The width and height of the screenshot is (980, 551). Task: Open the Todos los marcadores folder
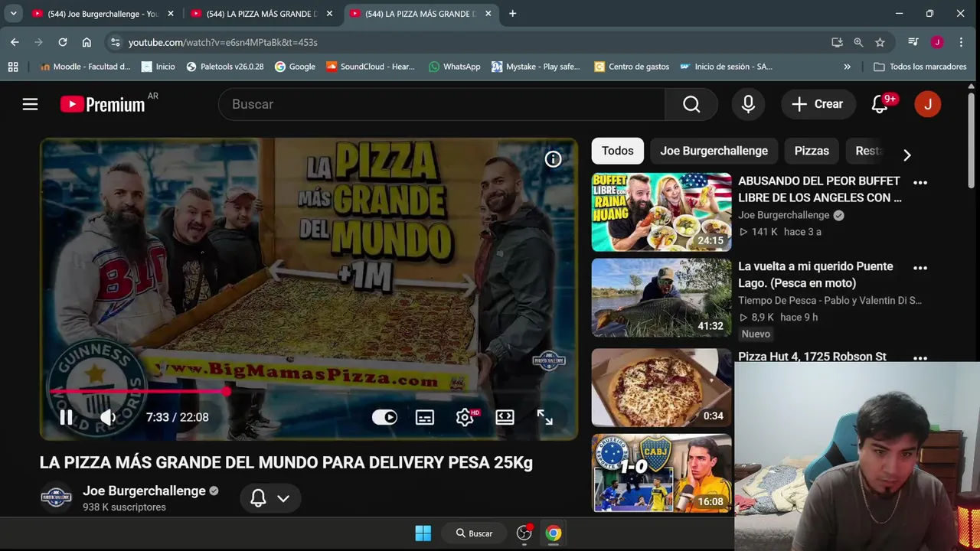click(x=920, y=67)
